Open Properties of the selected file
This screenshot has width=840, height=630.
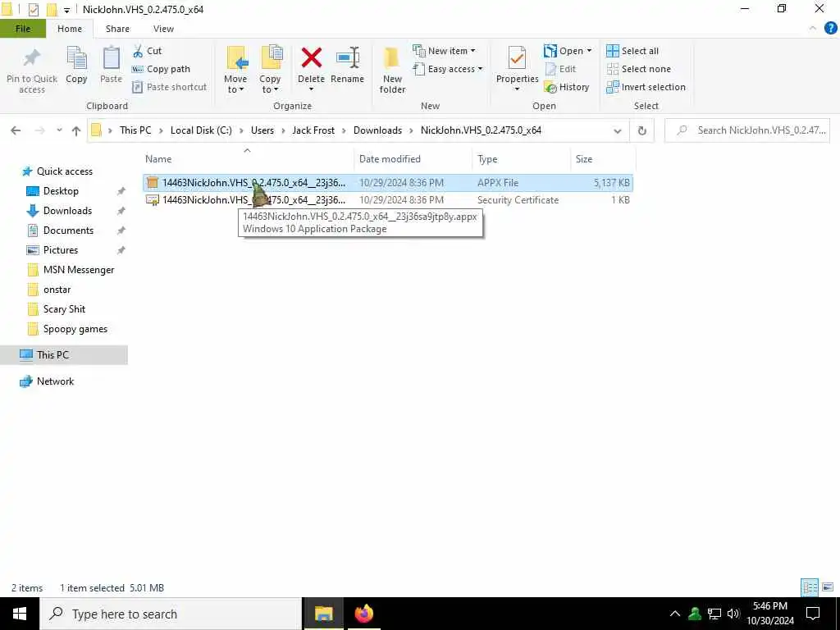(x=517, y=64)
